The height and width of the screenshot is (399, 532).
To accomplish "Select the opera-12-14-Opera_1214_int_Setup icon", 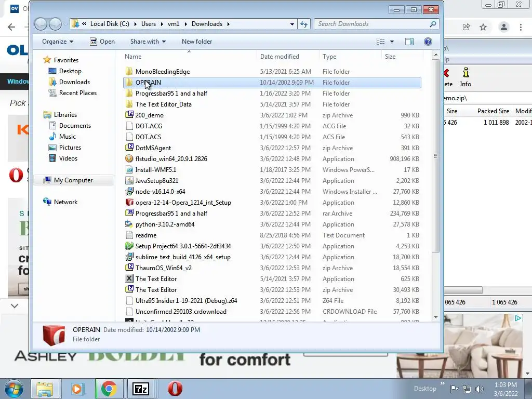I will pos(129,202).
